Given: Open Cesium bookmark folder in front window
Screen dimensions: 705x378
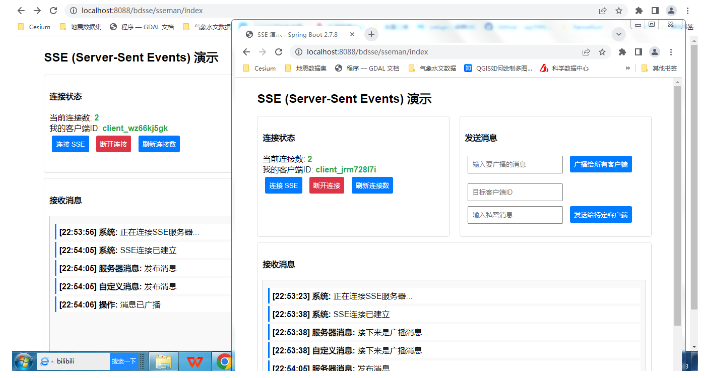Looking at the screenshot, I should 259,68.
